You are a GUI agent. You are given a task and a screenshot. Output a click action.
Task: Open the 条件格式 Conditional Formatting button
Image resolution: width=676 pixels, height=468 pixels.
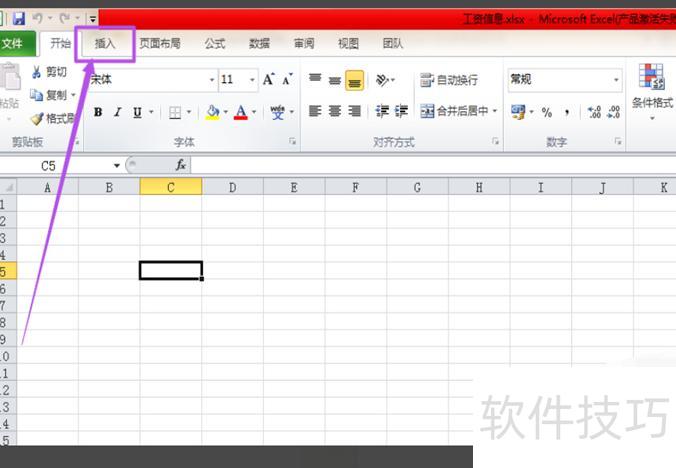(652, 91)
